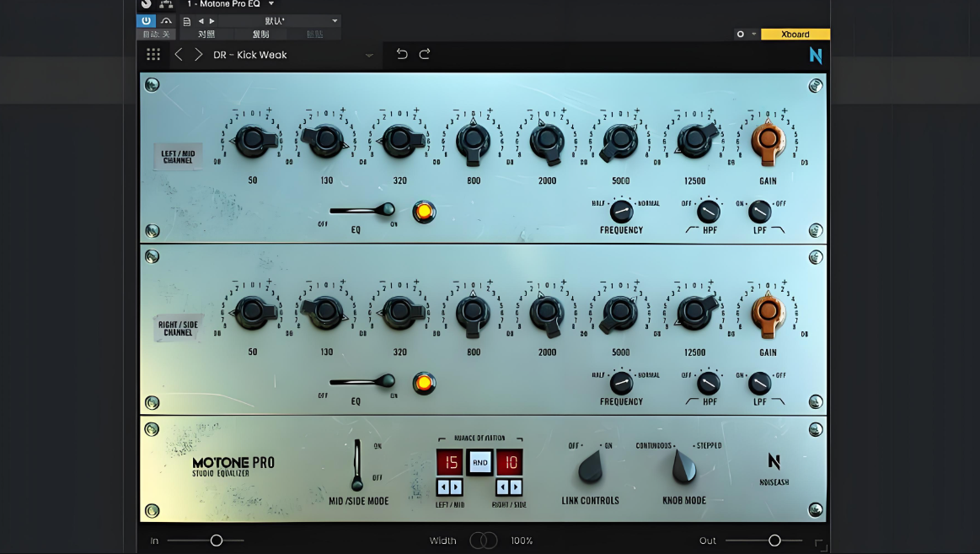Select next host preset with right triangle
The width and height of the screenshot is (980, 554).
click(x=212, y=21)
